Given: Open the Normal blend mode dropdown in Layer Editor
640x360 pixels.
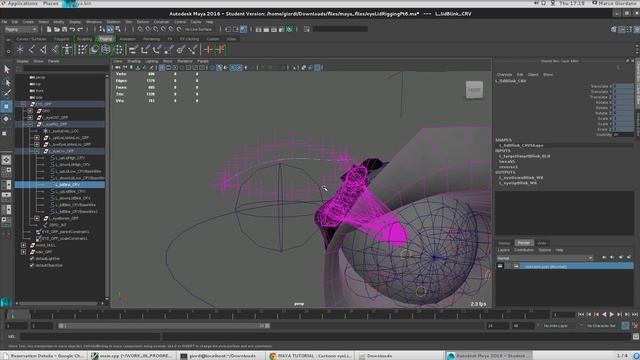Looking at the screenshot, I should (x=544, y=258).
